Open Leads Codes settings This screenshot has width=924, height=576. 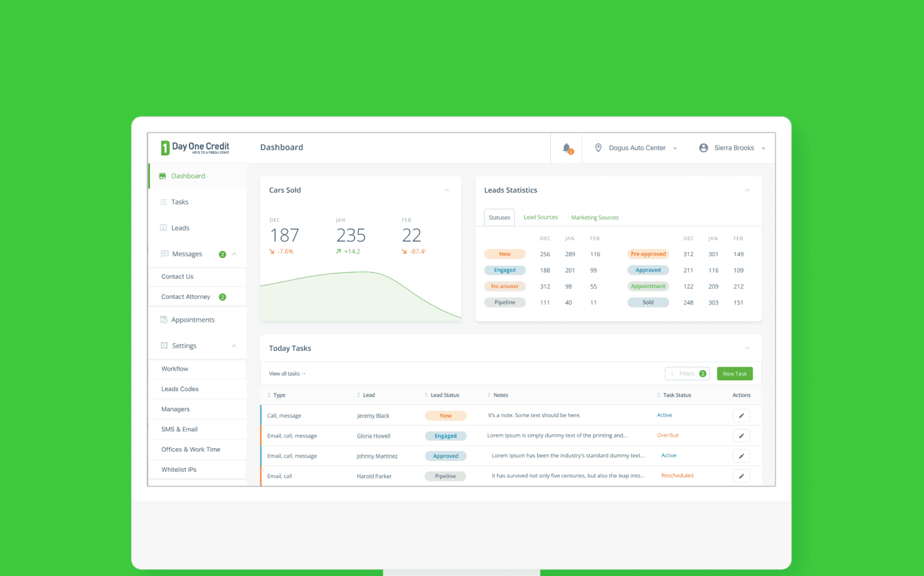coord(197,389)
